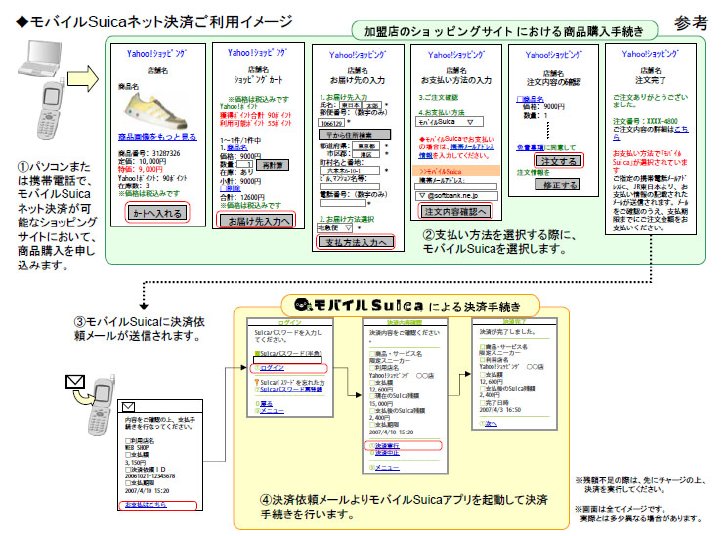Click the 再計算 button in the cart
728x536 pixels.
(273, 165)
